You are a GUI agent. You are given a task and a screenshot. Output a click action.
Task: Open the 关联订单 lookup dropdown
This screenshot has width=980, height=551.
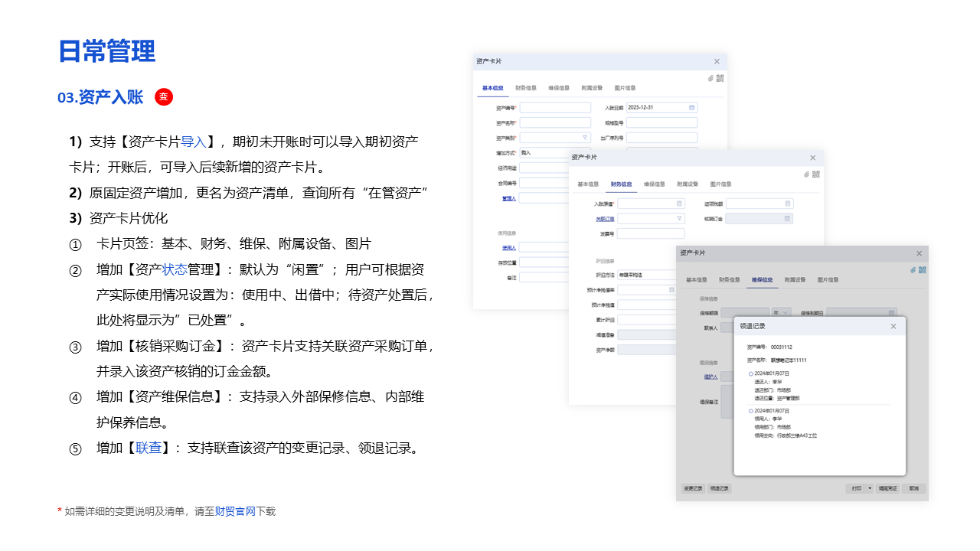point(678,218)
